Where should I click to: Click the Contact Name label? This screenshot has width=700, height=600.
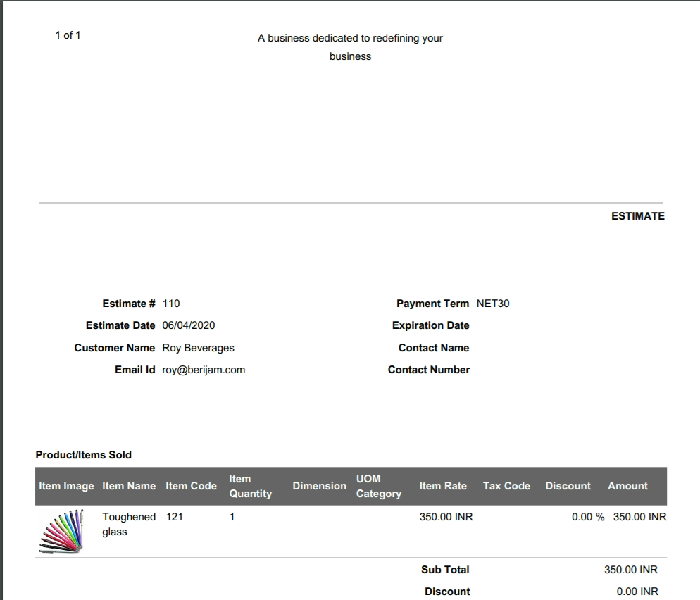pyautogui.click(x=434, y=348)
